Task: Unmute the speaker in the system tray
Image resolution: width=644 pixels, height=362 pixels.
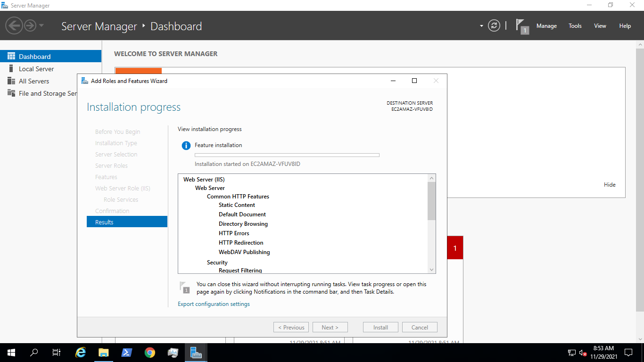Action: click(582, 352)
